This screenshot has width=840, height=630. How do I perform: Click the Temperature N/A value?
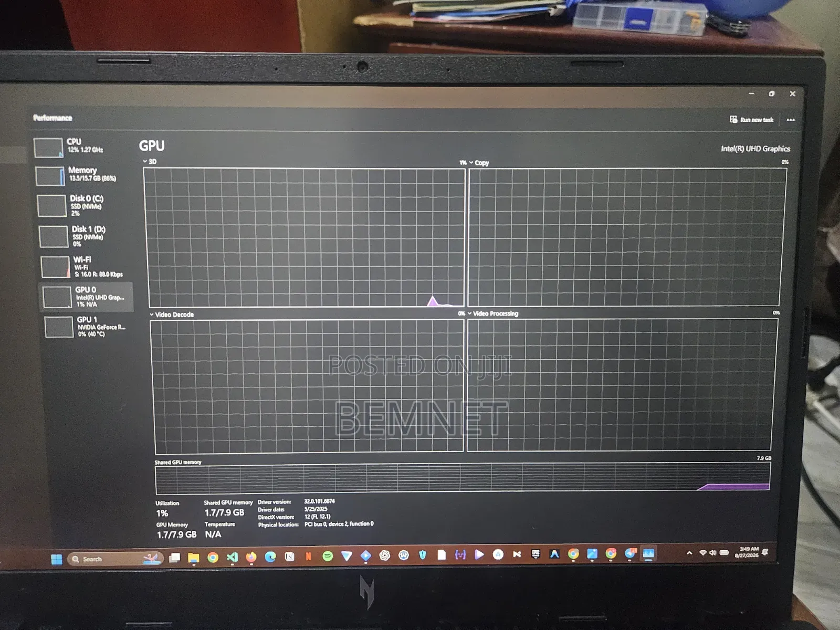pyautogui.click(x=213, y=534)
